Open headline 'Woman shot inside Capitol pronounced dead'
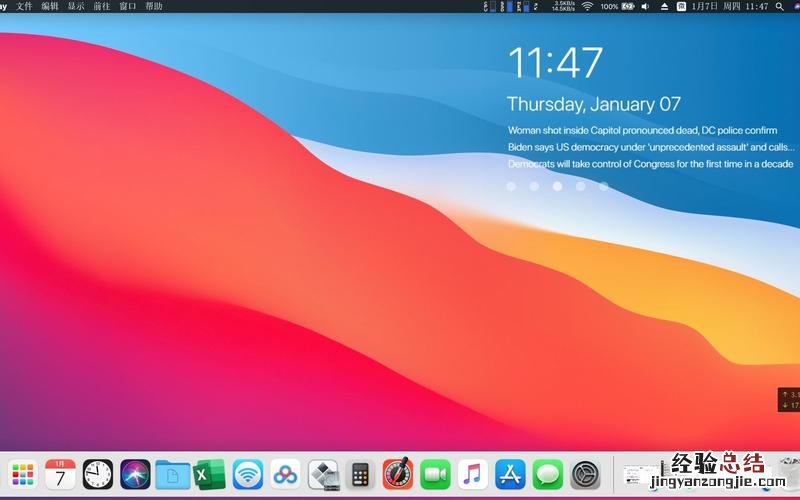The height and width of the screenshot is (500, 800). point(642,131)
